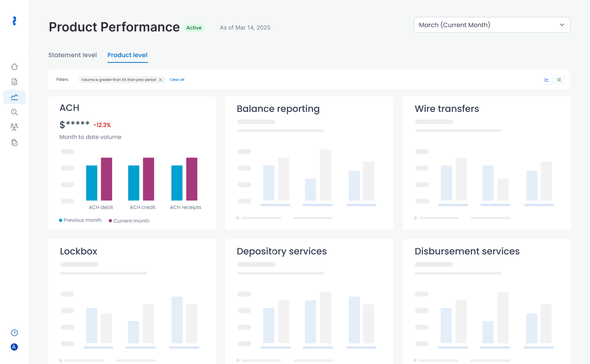The image size is (590, 364).
Task: Open the Home page from sidebar
Action: 14,67
